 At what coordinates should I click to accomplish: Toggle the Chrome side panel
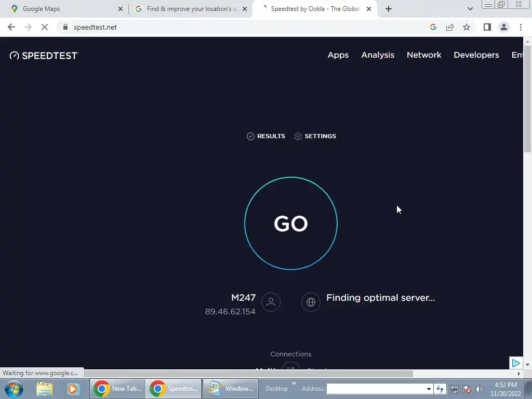[487, 27]
